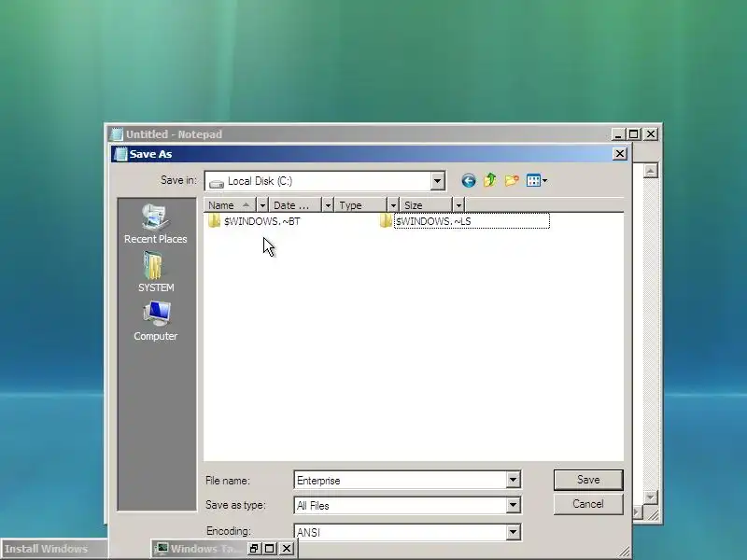The width and height of the screenshot is (747, 560).
Task: Select the $WINDOWS.~LS folder
Action: coord(464,221)
